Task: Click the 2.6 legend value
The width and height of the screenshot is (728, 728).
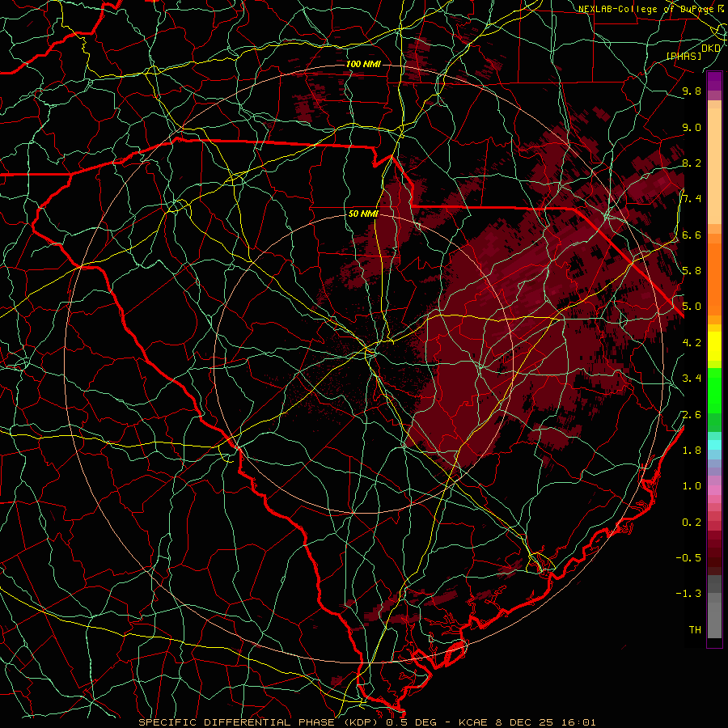Action: (x=692, y=415)
